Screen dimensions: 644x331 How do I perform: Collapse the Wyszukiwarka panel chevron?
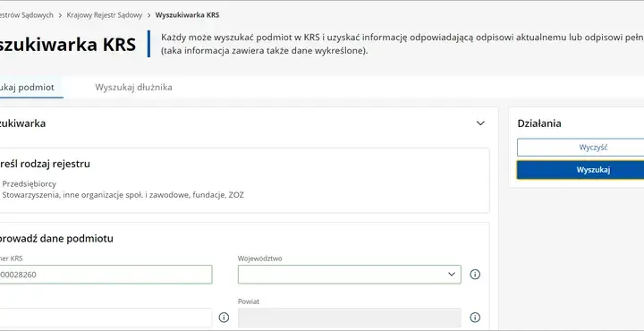coord(480,123)
